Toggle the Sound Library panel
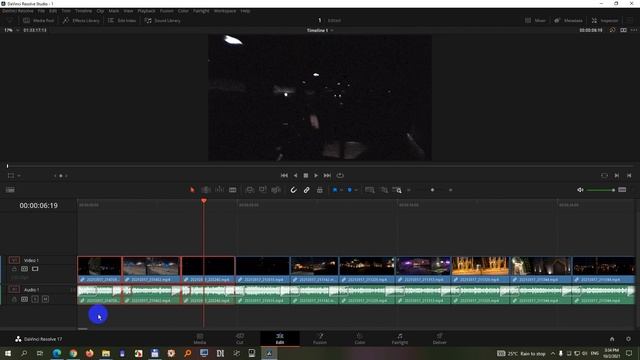Viewport: 640px width, 360px height. pos(162,20)
